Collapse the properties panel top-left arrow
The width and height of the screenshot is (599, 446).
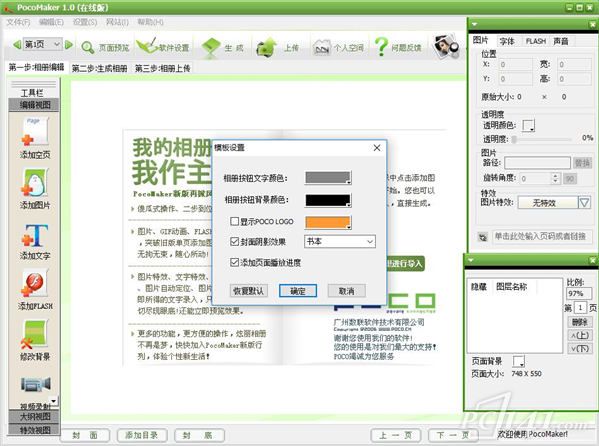click(474, 24)
